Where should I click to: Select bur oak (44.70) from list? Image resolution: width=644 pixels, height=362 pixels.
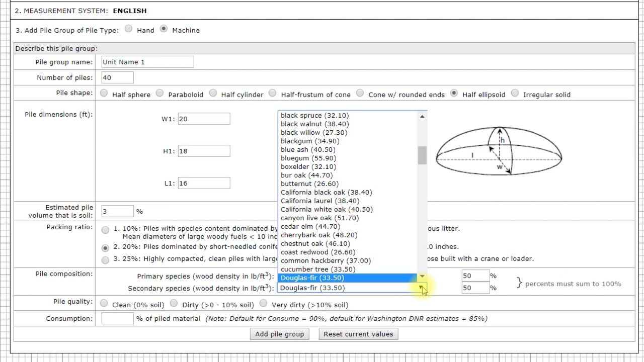tap(348, 175)
